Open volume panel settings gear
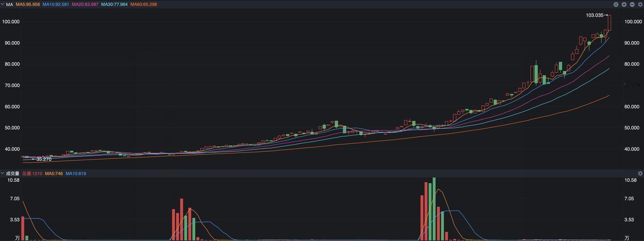Screen dimensions: 644x241 coord(640,173)
